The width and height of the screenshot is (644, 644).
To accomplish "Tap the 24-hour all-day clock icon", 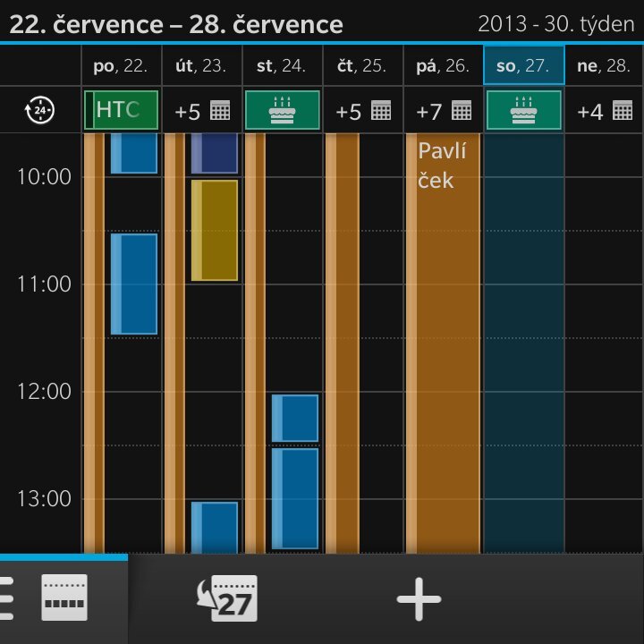I will (41, 110).
